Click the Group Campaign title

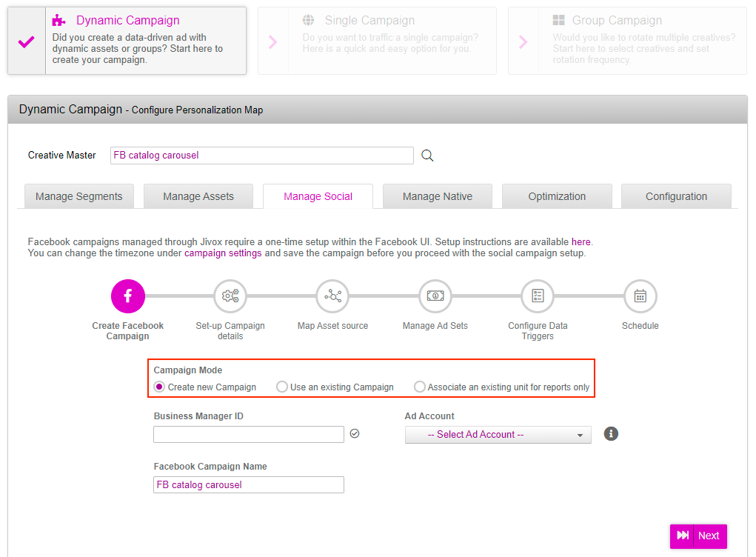[617, 20]
